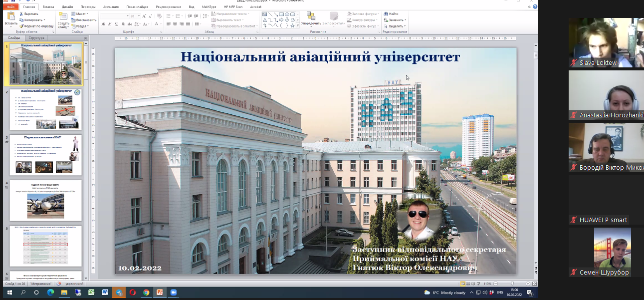Image resolution: width=644 pixels, height=300 pixels.
Task: Open the Структура outline pane tab
Action: pos(36,38)
